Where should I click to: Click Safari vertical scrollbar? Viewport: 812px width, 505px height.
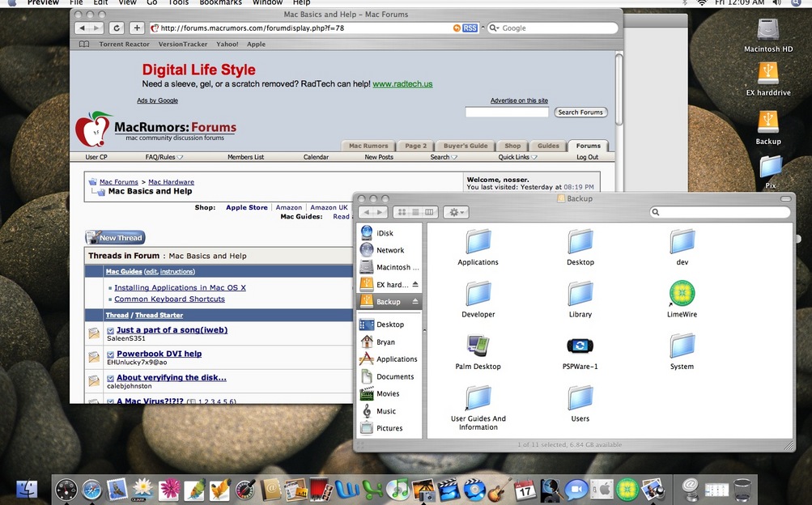[619, 89]
